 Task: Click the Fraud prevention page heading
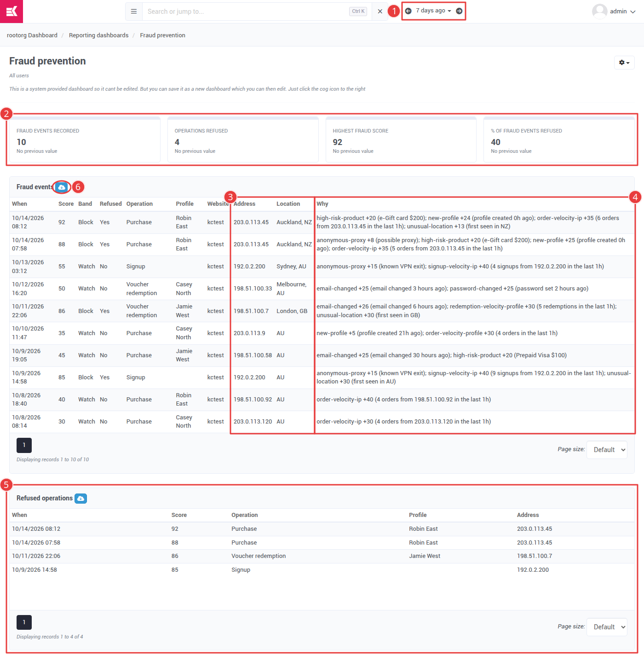pos(47,61)
